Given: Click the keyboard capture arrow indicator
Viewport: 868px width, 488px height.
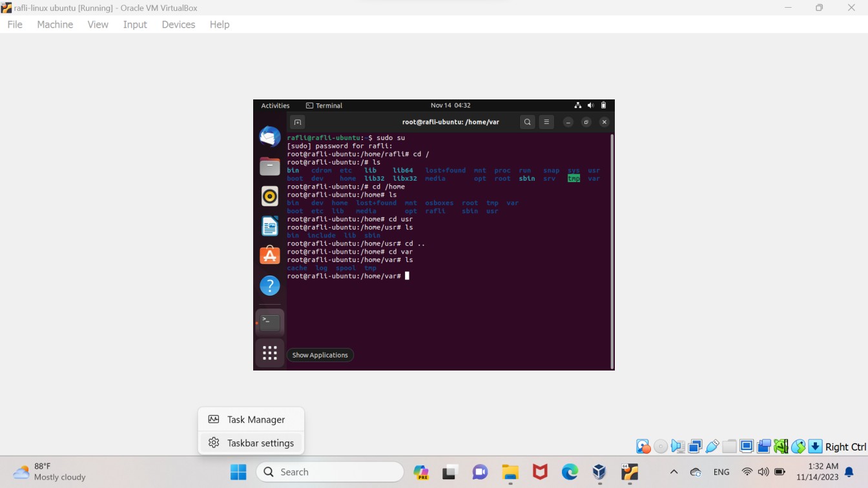Looking at the screenshot, I should click(x=815, y=446).
